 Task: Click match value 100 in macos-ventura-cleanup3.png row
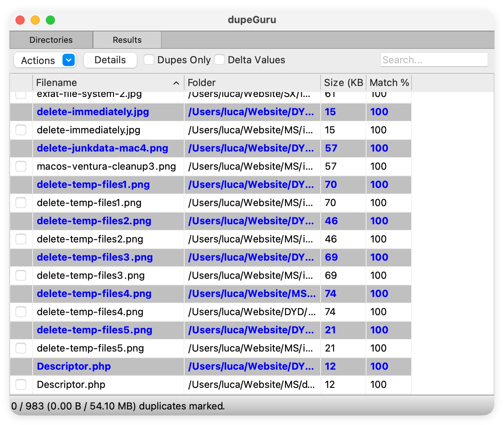[378, 166]
